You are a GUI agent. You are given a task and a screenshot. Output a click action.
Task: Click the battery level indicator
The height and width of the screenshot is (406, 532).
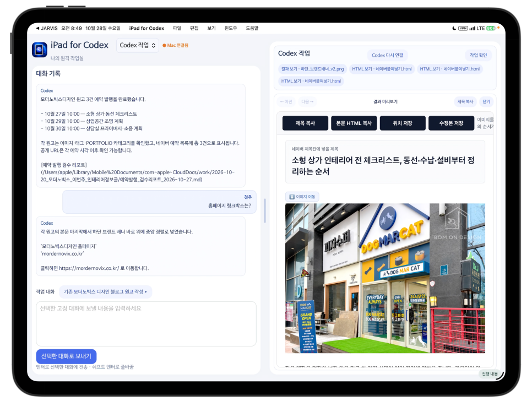491,28
